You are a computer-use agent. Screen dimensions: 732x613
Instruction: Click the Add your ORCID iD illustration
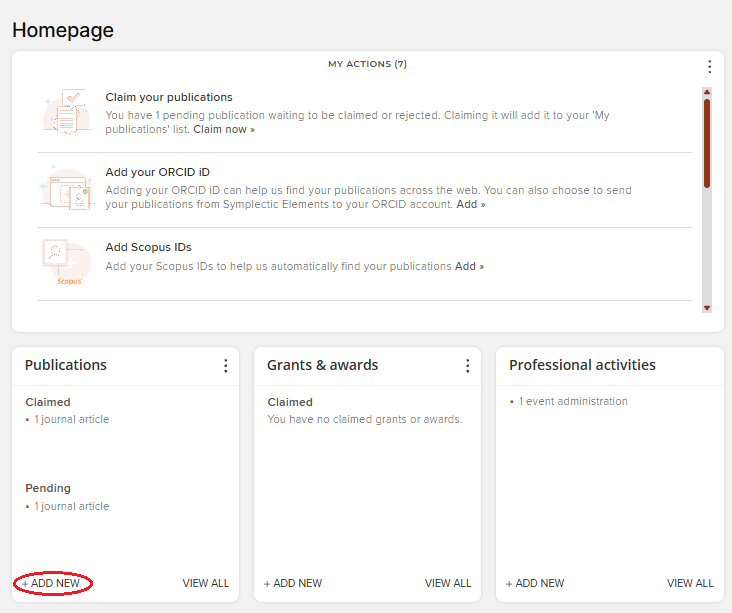pos(67,188)
